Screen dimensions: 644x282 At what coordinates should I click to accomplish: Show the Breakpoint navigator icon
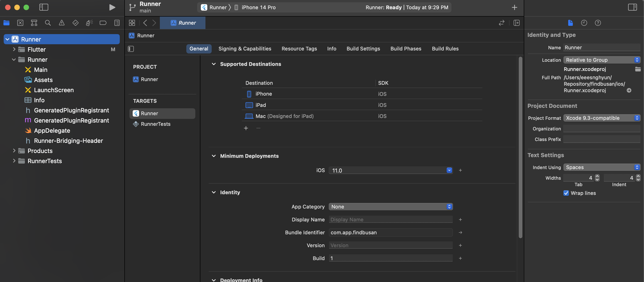[x=103, y=23]
